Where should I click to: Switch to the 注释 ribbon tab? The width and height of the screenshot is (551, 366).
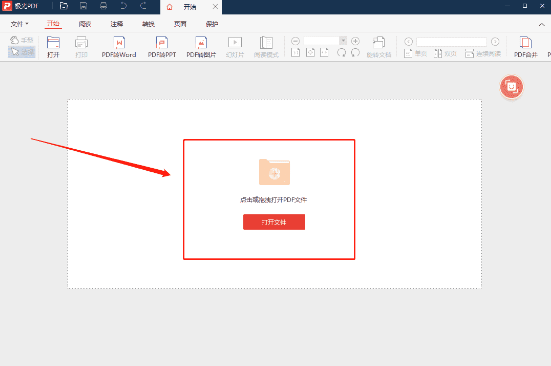click(117, 24)
